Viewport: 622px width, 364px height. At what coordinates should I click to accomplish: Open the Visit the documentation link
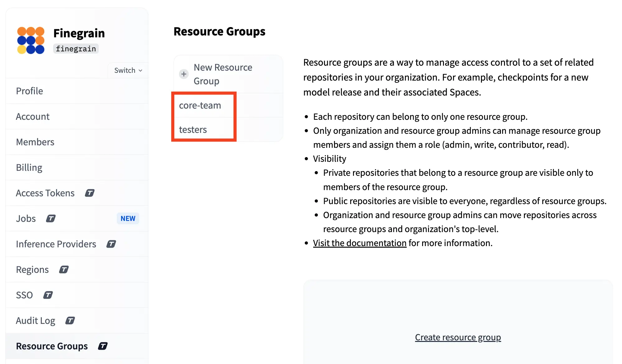click(360, 243)
